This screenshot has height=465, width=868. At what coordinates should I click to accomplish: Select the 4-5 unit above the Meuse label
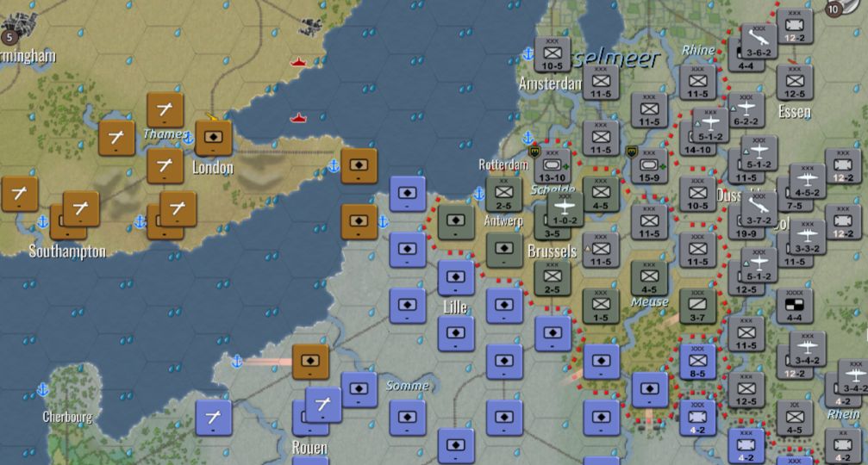(649, 278)
